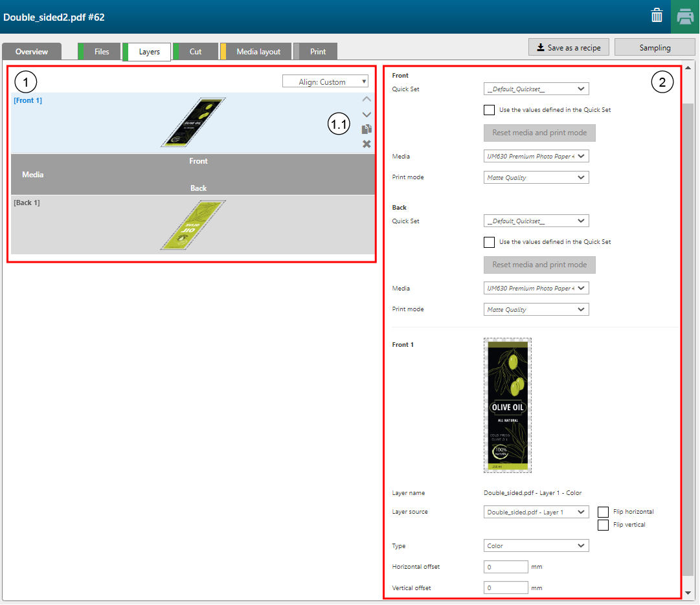Check Flip horizontal option
The width and height of the screenshot is (700, 605).
(x=603, y=512)
